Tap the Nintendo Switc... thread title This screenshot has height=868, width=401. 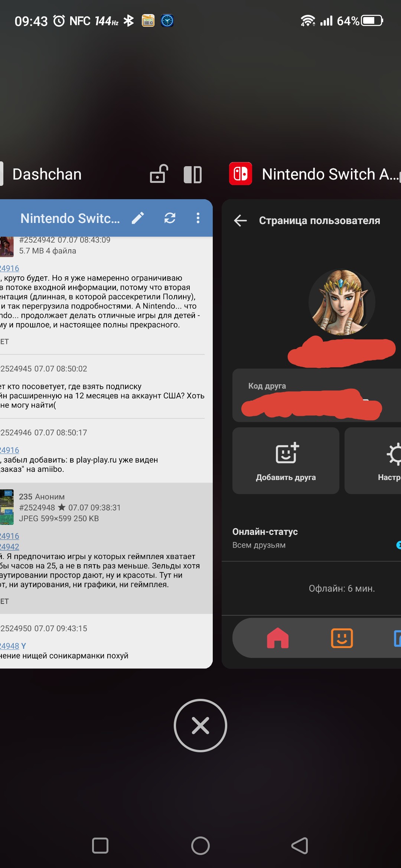click(70, 218)
